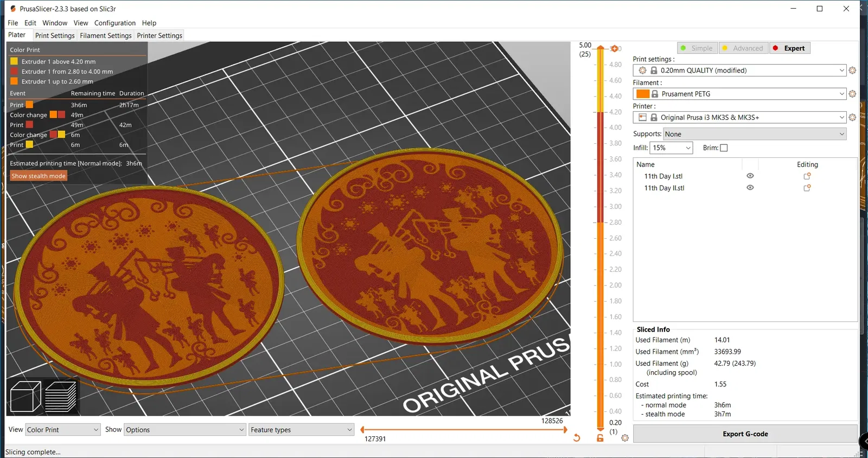The image size is (868, 458).
Task: Click the Used Filament (g) value 42.79 (243.79)
Action: pos(735,364)
